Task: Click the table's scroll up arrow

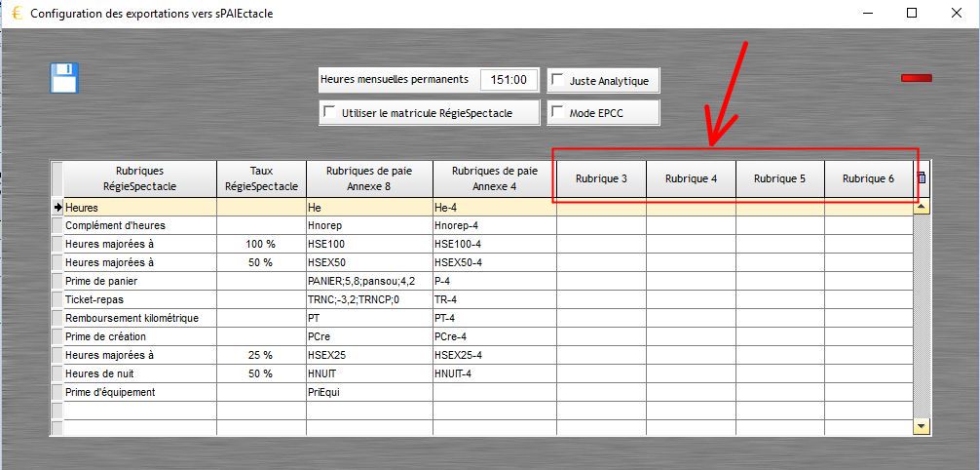Action: coord(922,207)
